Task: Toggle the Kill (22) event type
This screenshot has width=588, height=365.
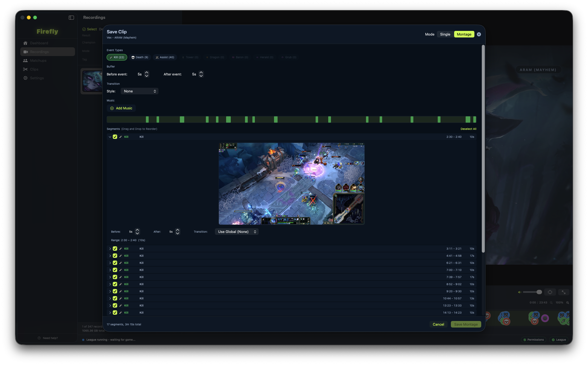Action: 117,57
